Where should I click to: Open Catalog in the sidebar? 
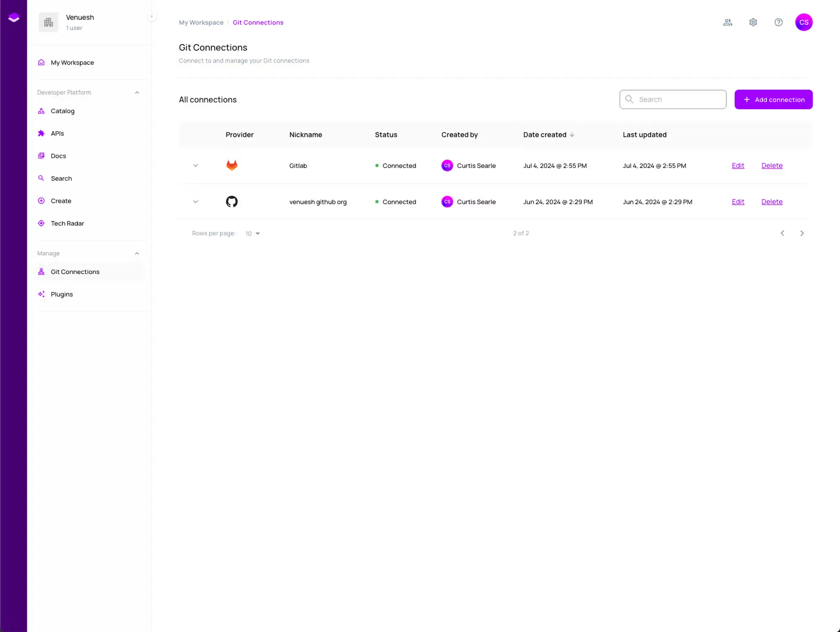tap(63, 111)
